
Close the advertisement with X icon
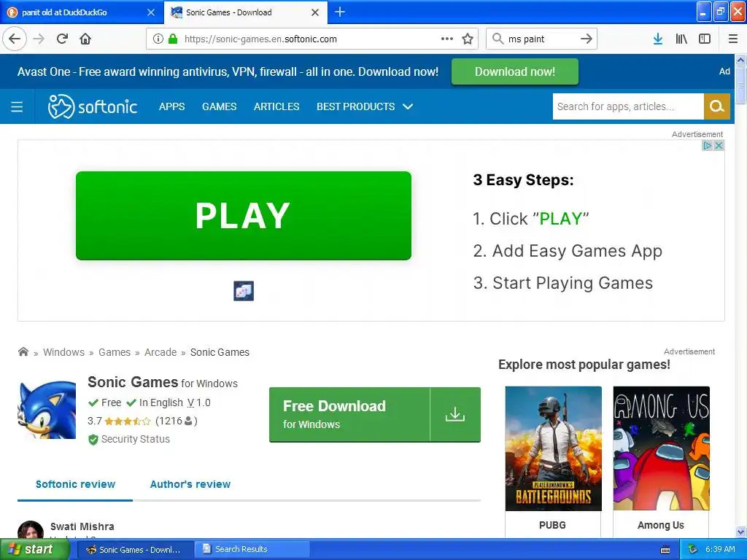point(719,146)
